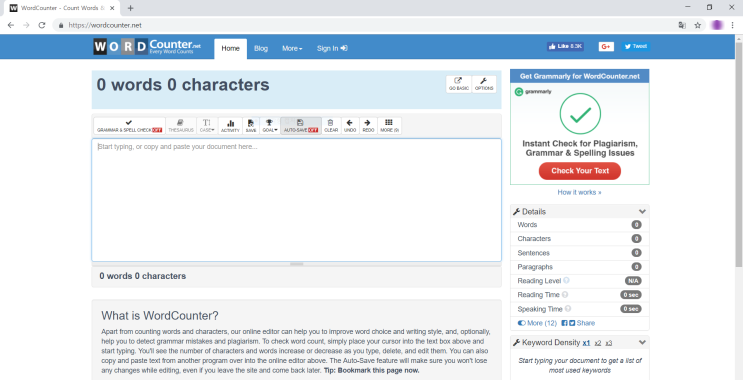The width and height of the screenshot is (743, 380).
Task: Open More toolbar options
Action: pyautogui.click(x=390, y=126)
